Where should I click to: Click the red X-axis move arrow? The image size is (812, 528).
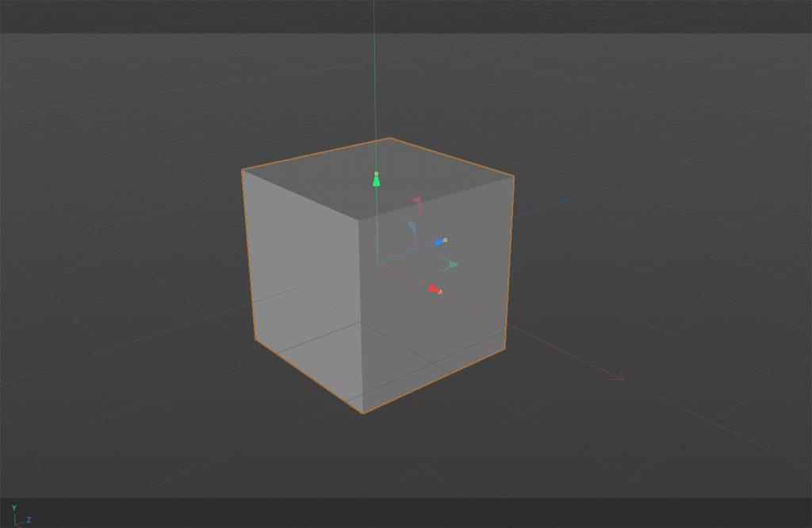[433, 289]
